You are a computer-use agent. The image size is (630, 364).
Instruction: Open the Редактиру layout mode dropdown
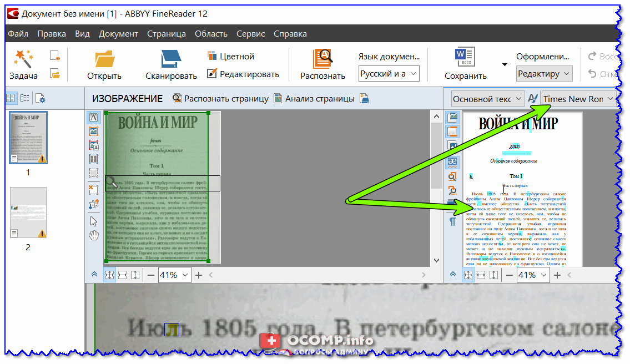click(544, 74)
